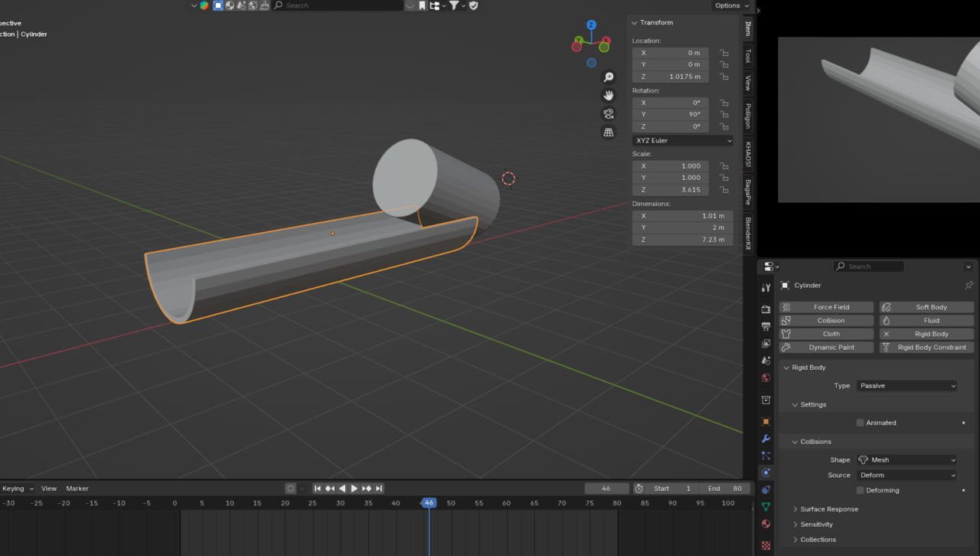Screen dimensions: 980x556
Task: Expand the Surface Response panel
Action: (x=829, y=509)
